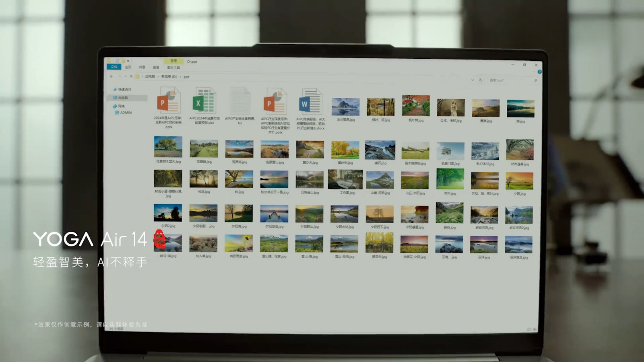Select the 山丘-夕阳.jpg thumbnail
The width and height of the screenshot is (644, 362).
(415, 181)
